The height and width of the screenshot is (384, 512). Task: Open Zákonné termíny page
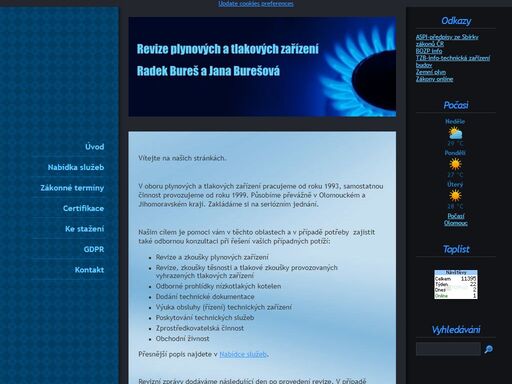pyautogui.click(x=72, y=188)
